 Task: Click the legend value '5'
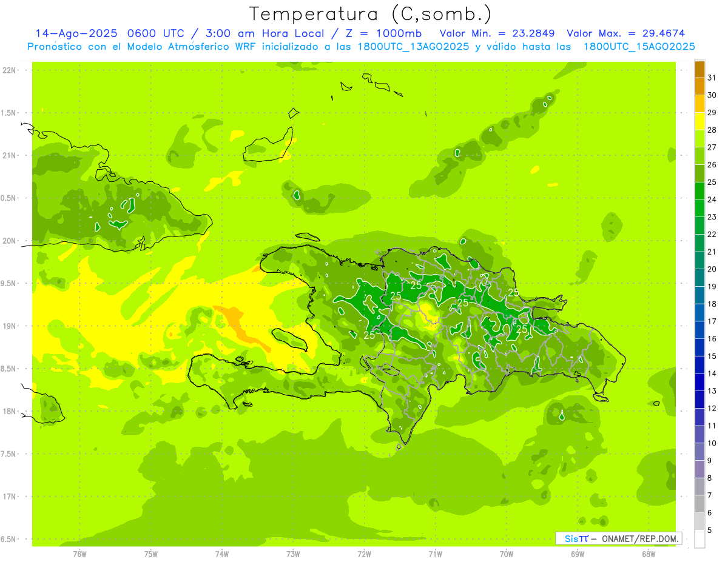[710, 530]
